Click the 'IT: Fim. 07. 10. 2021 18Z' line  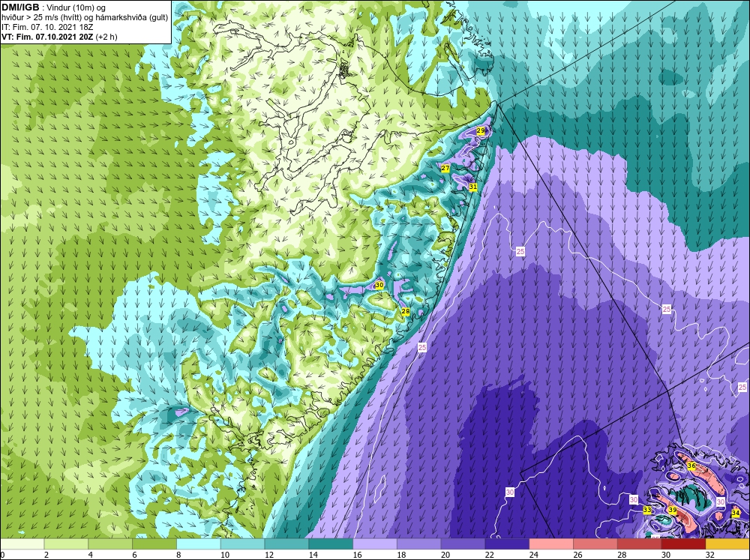pos(46,27)
